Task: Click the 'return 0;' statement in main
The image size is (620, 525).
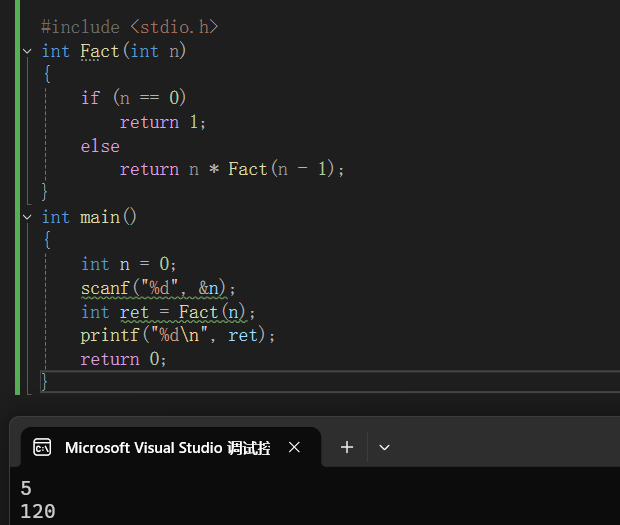Action: (x=123, y=359)
